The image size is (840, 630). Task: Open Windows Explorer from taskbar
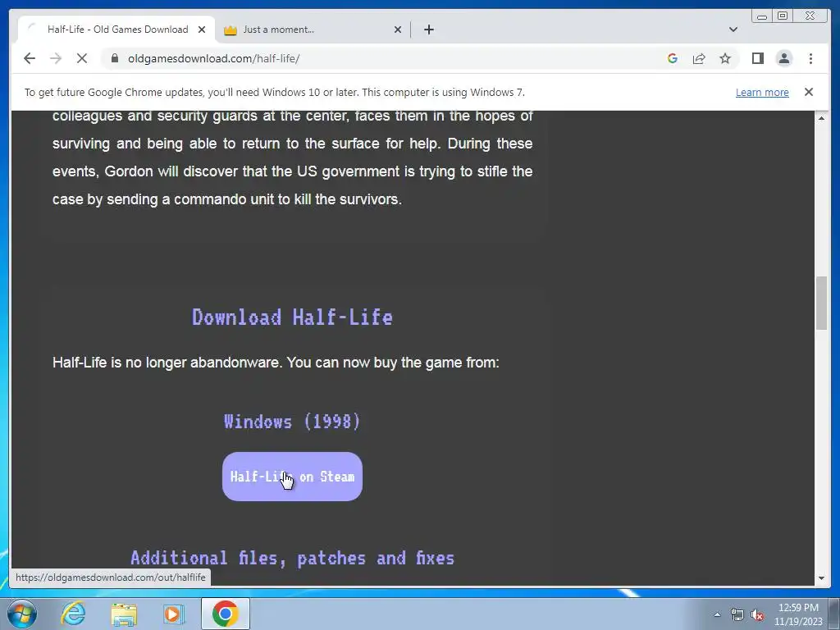(124, 614)
